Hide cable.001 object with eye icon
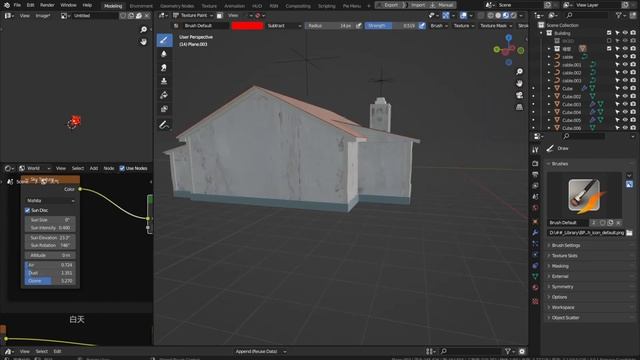 click(x=625, y=64)
